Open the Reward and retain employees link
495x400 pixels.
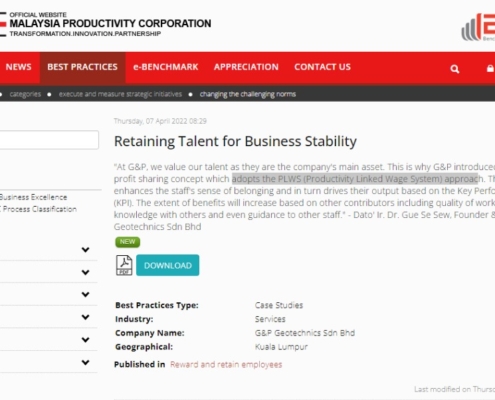pyautogui.click(x=226, y=364)
